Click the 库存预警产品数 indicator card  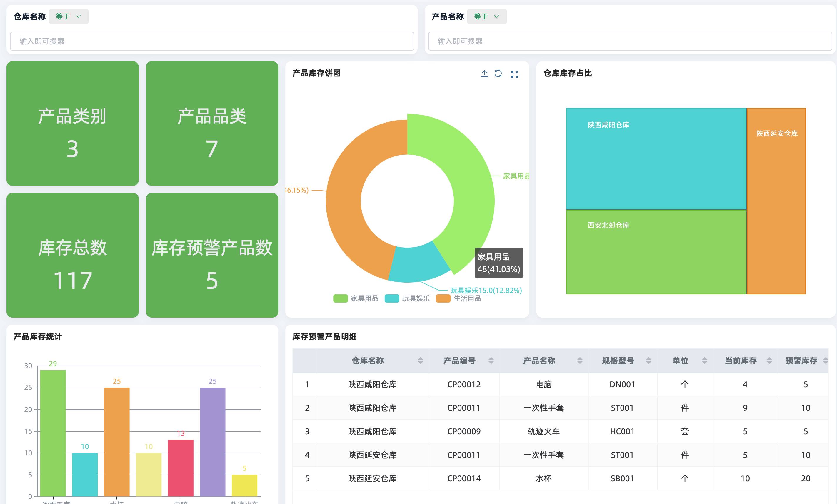(212, 255)
